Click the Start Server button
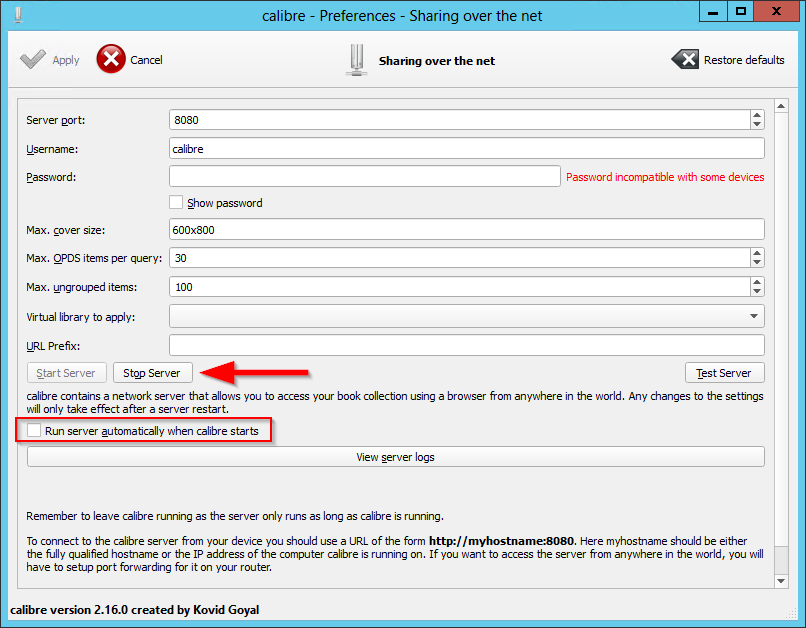This screenshot has width=806, height=628. click(x=67, y=373)
